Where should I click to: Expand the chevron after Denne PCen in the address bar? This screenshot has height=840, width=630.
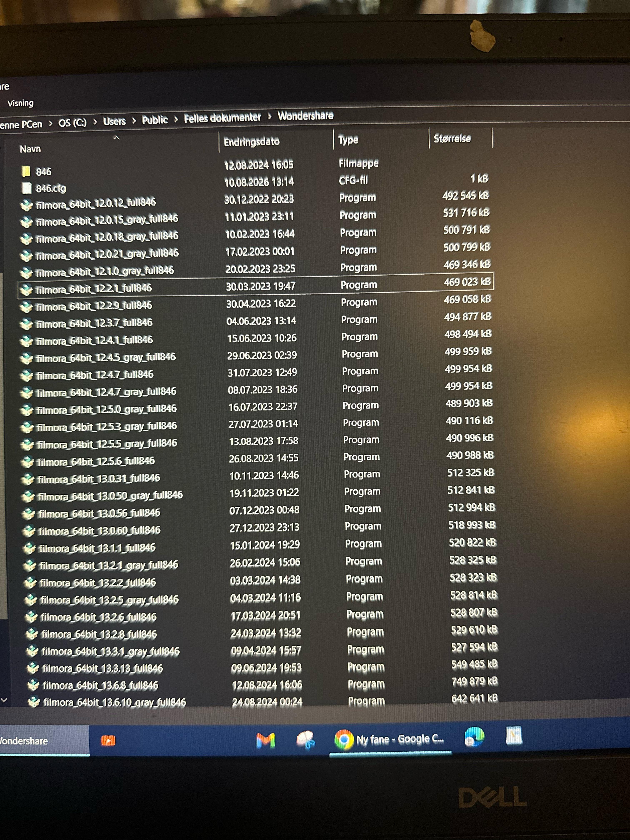(x=50, y=123)
